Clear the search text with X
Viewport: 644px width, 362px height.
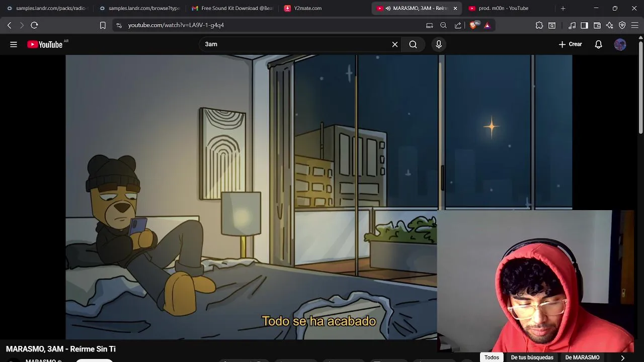tap(395, 44)
